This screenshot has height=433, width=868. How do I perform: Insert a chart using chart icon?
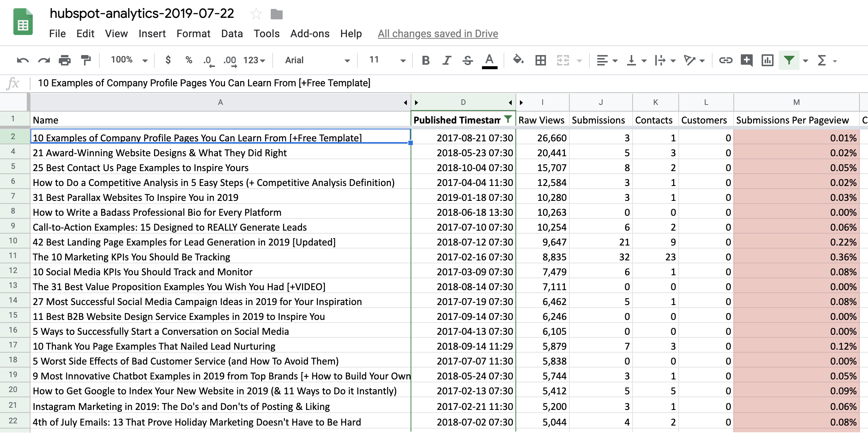point(768,60)
